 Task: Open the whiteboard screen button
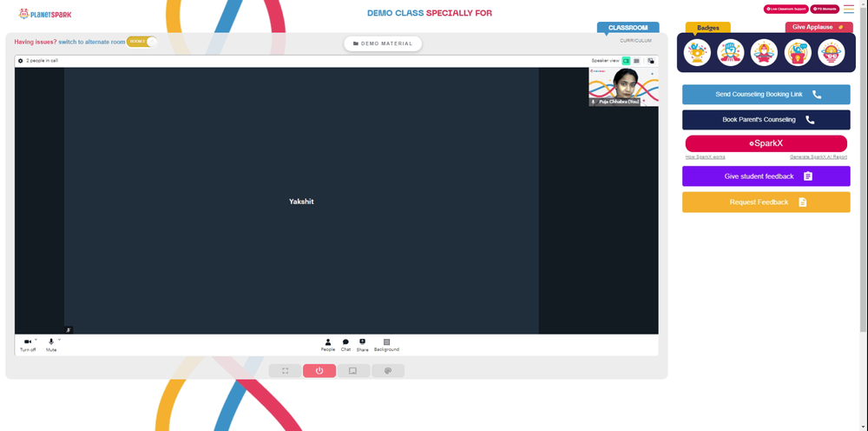(353, 371)
